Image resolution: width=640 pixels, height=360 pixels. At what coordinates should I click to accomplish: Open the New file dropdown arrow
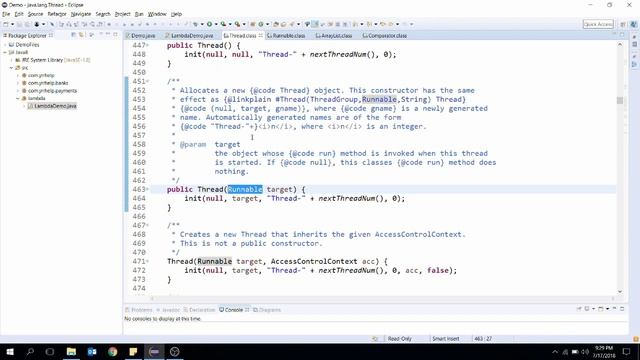click(x=12, y=24)
